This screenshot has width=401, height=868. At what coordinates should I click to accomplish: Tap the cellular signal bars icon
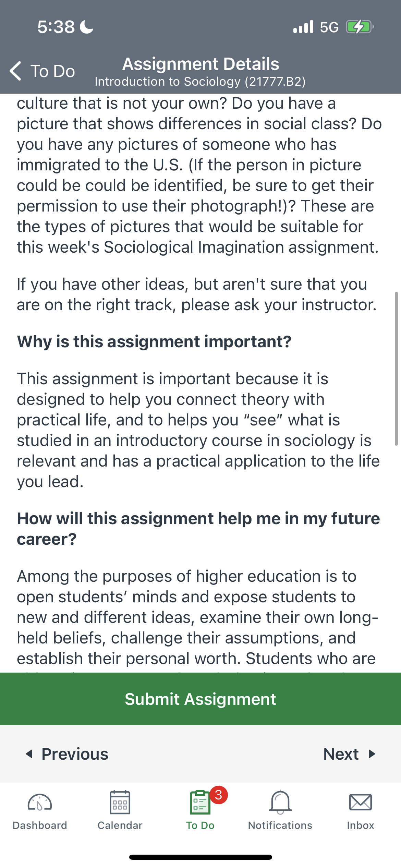303,27
